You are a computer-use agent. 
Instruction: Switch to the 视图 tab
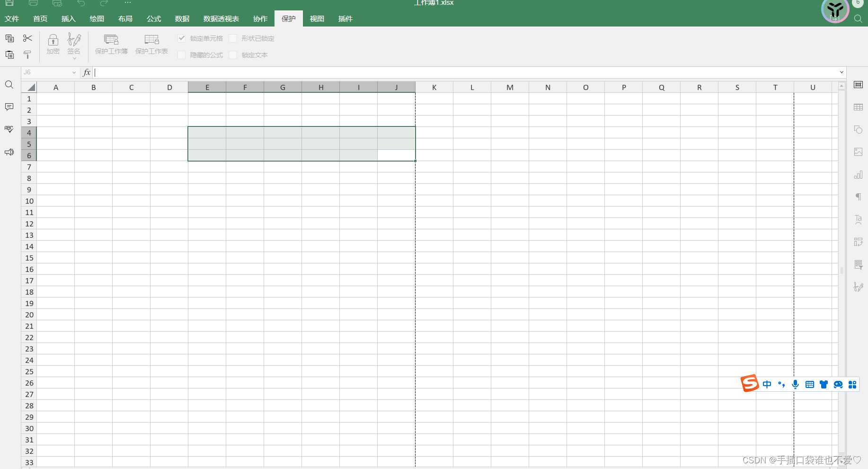[317, 19]
